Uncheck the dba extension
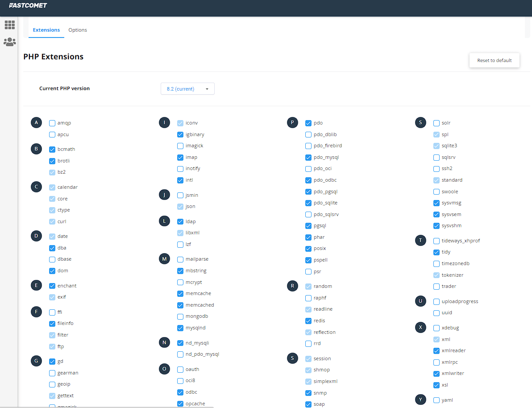This screenshot has width=532, height=408. click(x=52, y=248)
